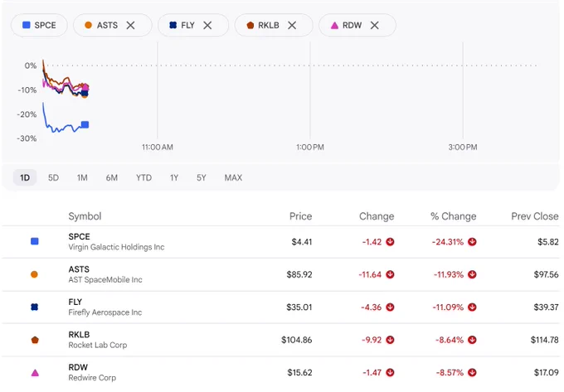
Task: Open Virgin Galactic Holdings Inc row
Action: [280, 242]
